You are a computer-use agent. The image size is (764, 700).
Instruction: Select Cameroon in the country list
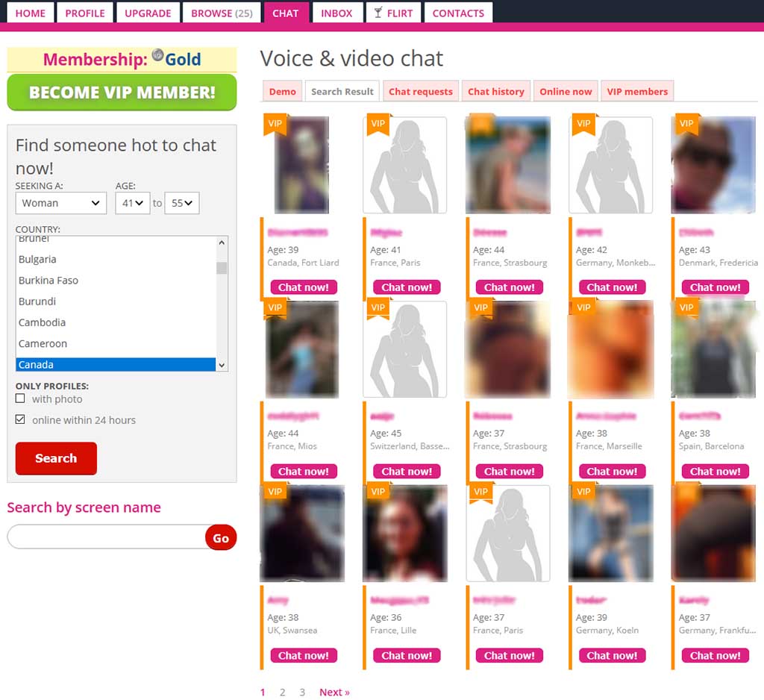pos(43,343)
